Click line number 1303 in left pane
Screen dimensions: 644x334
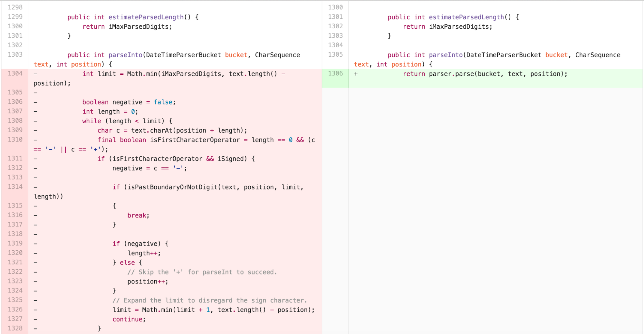15,54
